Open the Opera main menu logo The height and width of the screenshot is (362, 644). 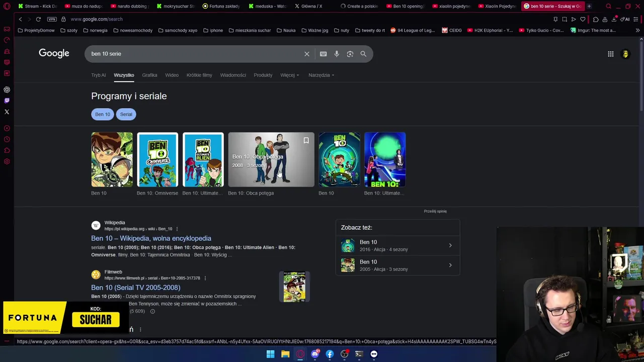click(7, 7)
